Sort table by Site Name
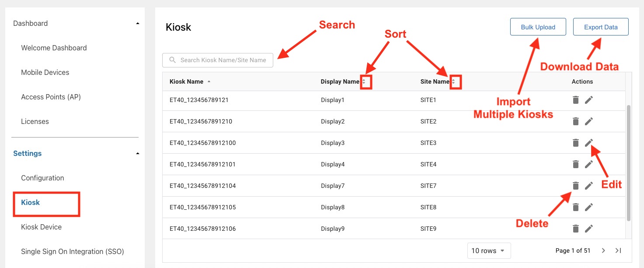 (453, 81)
